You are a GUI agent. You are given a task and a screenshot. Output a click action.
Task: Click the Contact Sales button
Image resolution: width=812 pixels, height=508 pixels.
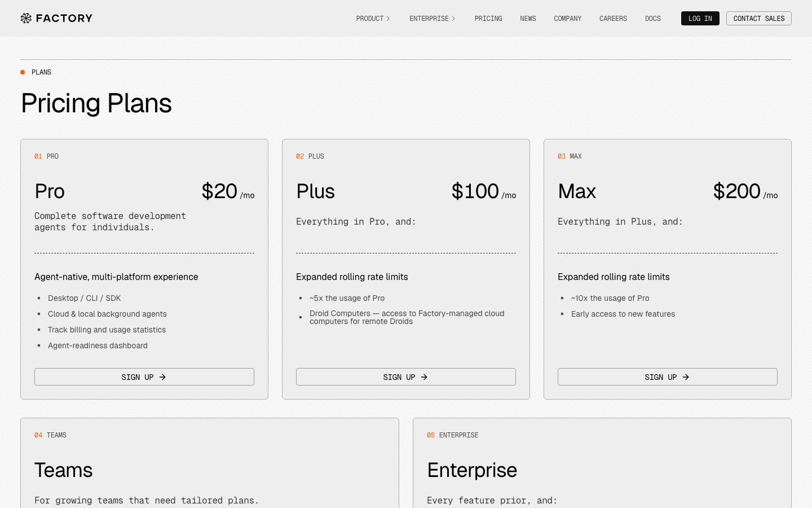759,19
